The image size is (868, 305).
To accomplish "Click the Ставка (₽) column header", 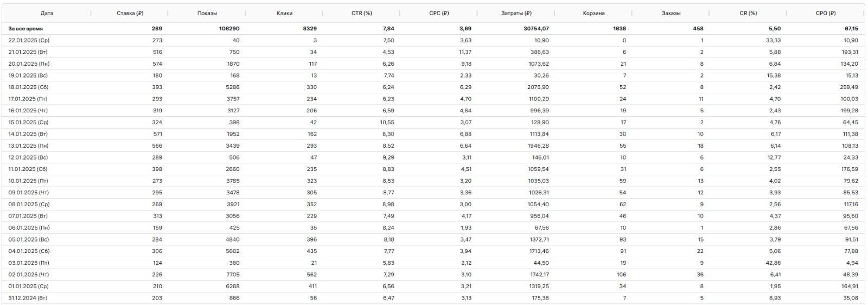I will (130, 13).
